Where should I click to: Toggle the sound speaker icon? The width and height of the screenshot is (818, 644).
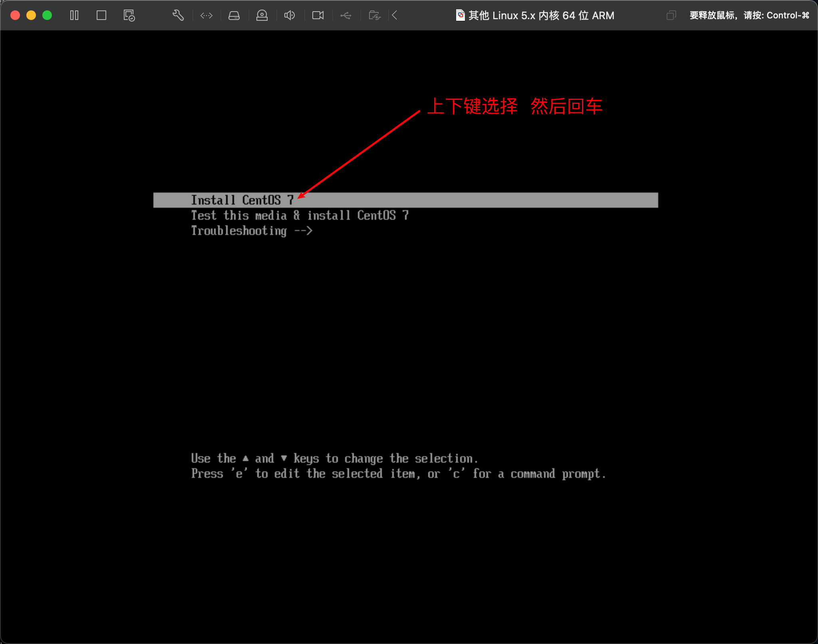pyautogui.click(x=290, y=16)
